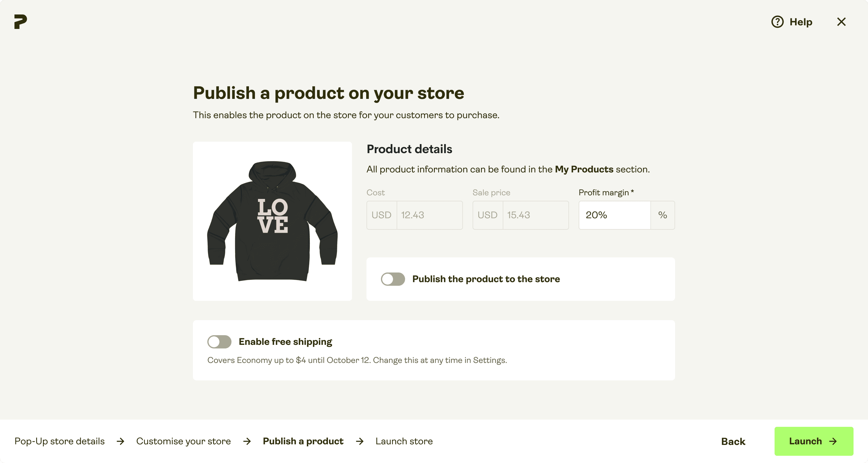The height and width of the screenshot is (463, 868).
Task: Enable the free shipping toggle
Action: click(219, 342)
